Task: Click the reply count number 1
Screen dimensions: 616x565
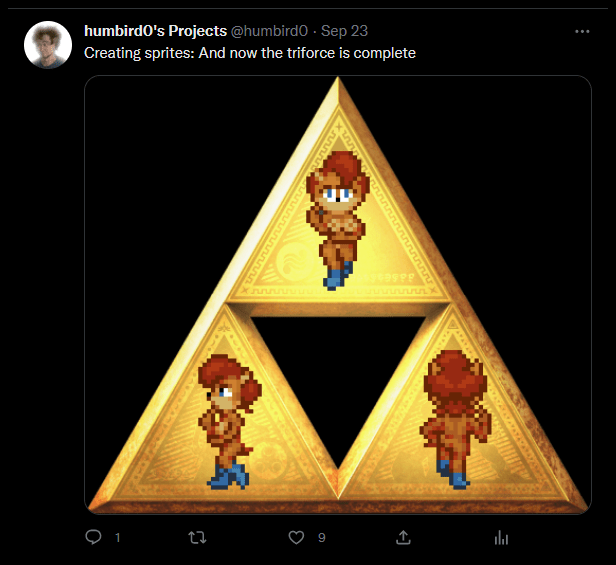Action: pos(118,538)
